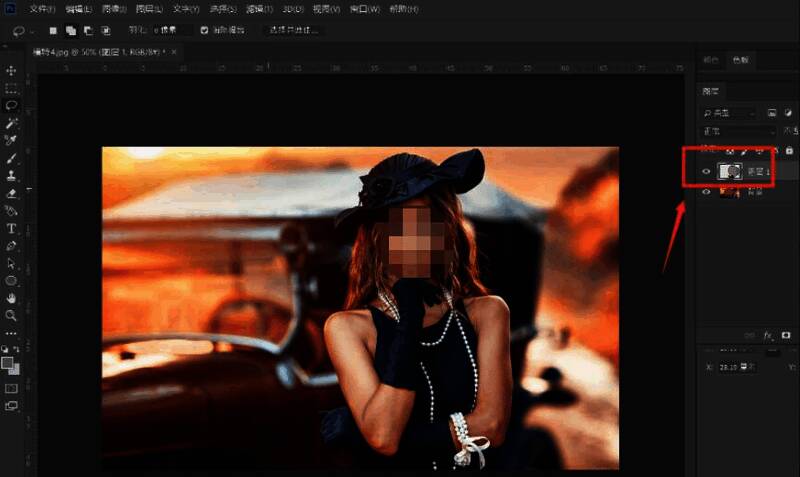Click the fx layer style button
This screenshot has height=477, width=800.
pos(768,335)
